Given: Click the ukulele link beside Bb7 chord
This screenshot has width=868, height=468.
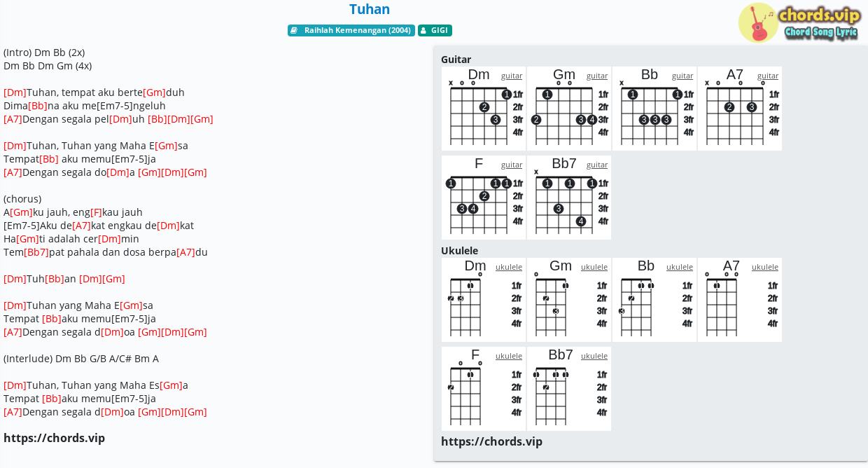Looking at the screenshot, I should click(x=594, y=356).
